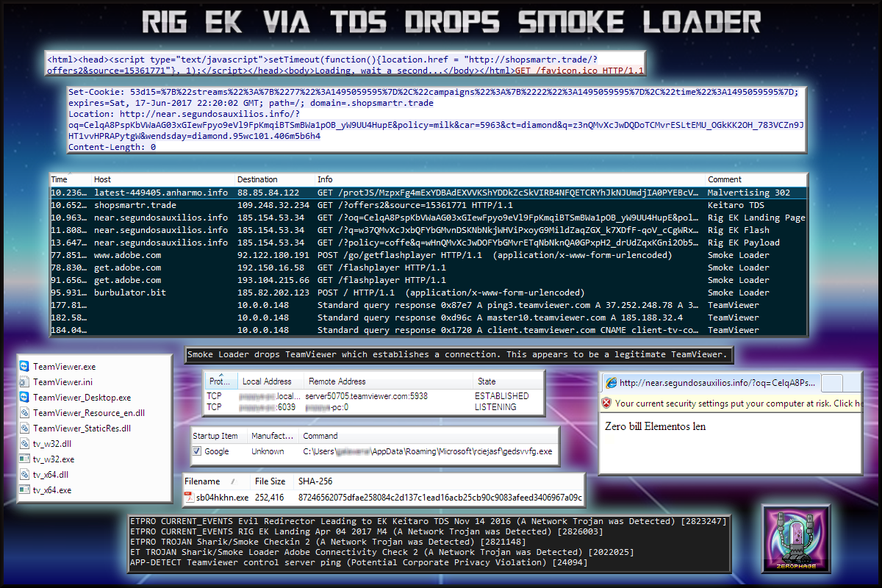Select the TeamViewer_Desktop.exe icon
Screen dimensions: 882x588
pos(24,398)
